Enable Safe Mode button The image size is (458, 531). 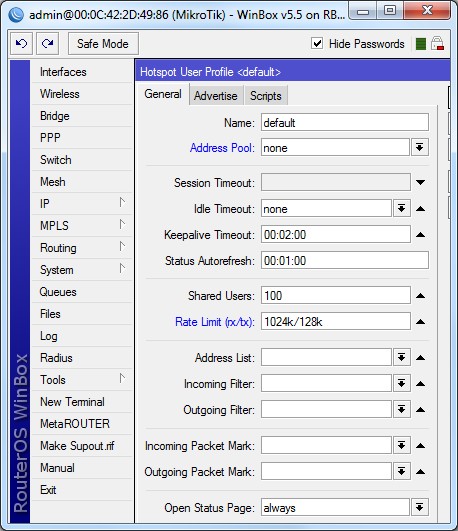point(103,43)
